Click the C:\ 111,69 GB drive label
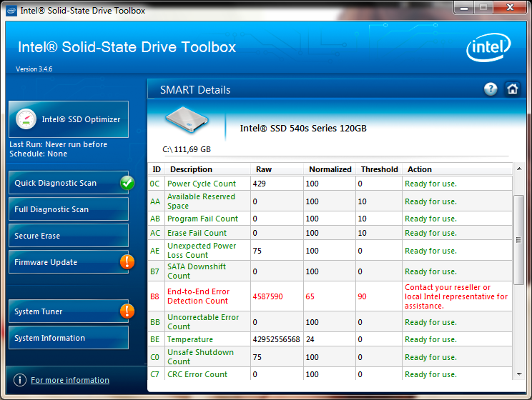The height and width of the screenshot is (400, 532). pyautogui.click(x=187, y=149)
